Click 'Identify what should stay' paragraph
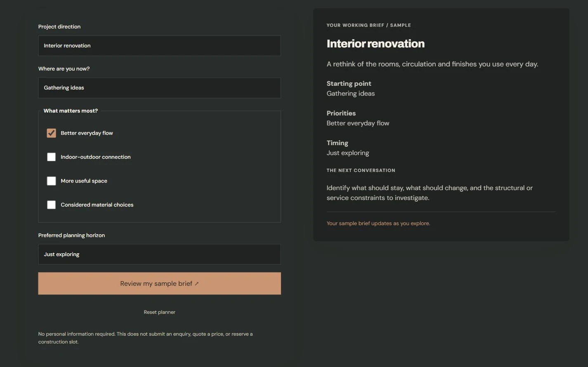The height and width of the screenshot is (367, 588). coord(430,193)
